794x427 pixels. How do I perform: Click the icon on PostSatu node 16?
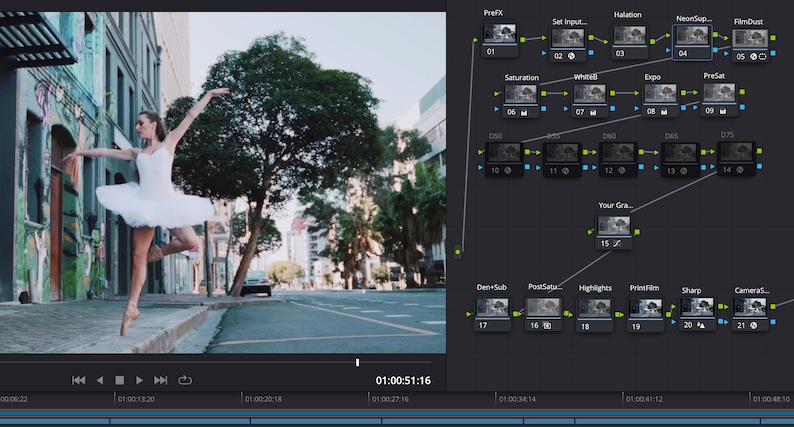click(548, 325)
